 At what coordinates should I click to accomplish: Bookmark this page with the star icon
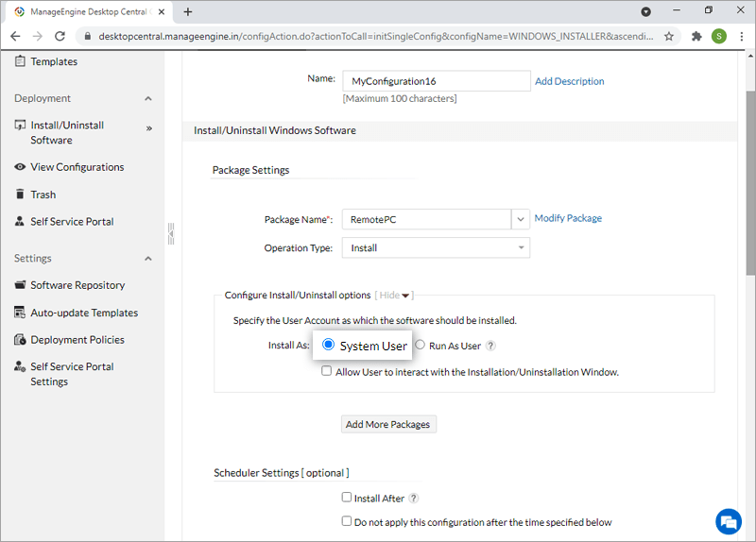pyautogui.click(x=669, y=36)
